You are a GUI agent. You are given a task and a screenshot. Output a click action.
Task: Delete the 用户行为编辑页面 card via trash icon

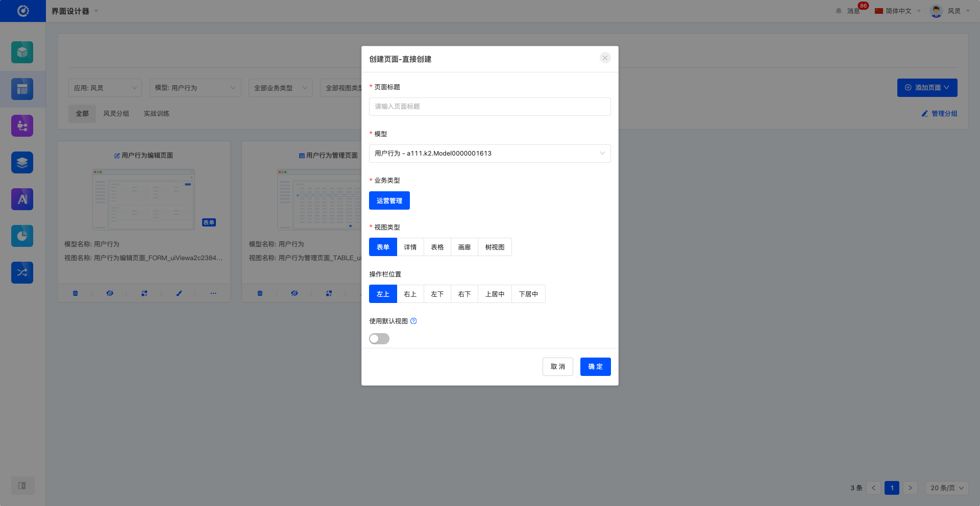[x=76, y=293]
